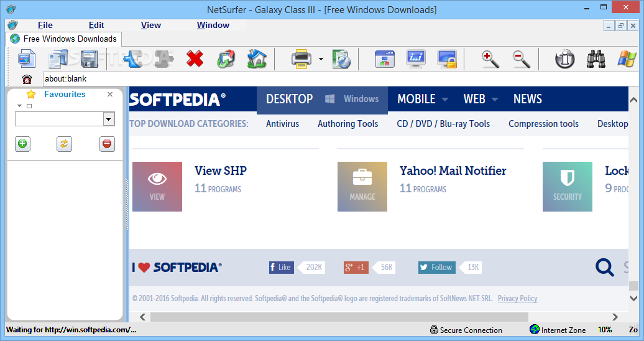Open the Compression tools category

(543, 124)
